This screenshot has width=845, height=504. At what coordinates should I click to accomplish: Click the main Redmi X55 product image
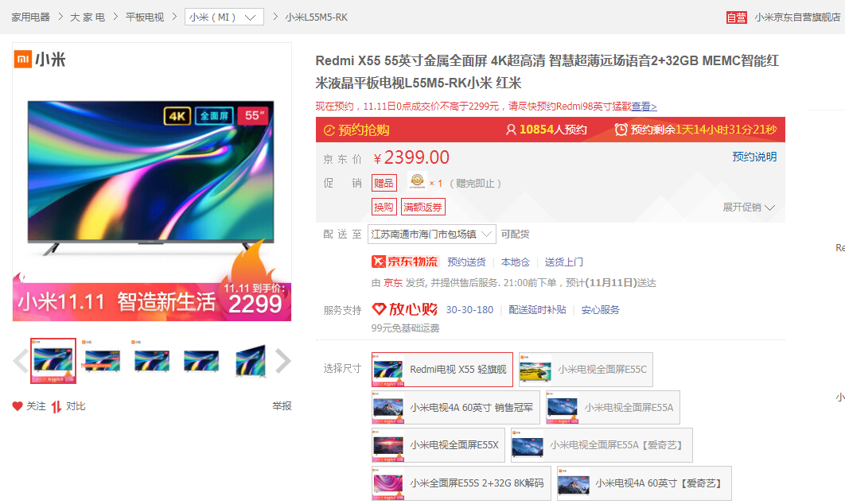(x=151, y=182)
